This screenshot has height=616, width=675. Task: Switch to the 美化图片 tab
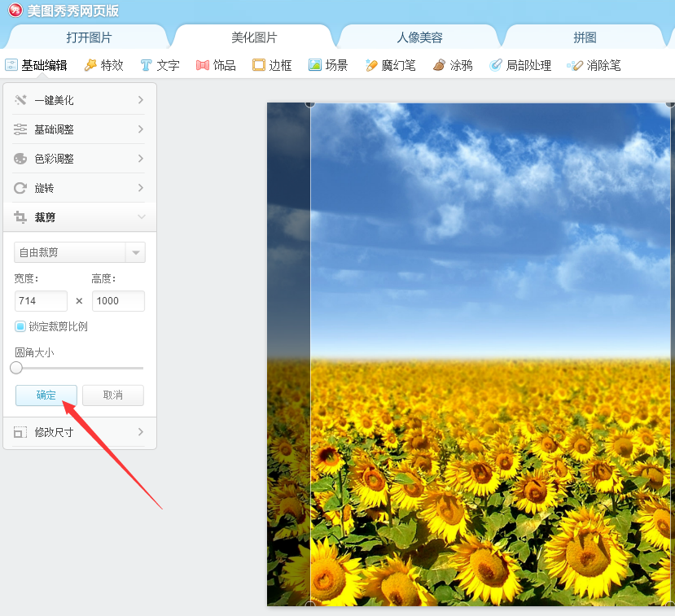click(x=254, y=37)
